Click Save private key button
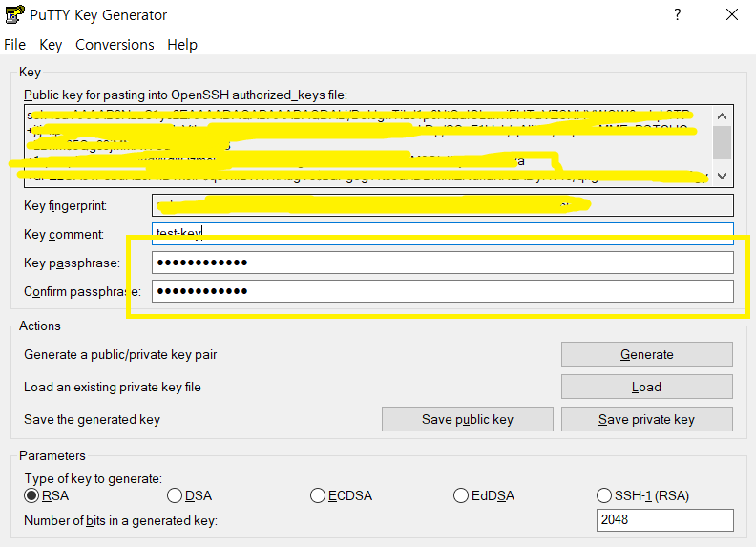This screenshot has width=756, height=547. point(646,419)
